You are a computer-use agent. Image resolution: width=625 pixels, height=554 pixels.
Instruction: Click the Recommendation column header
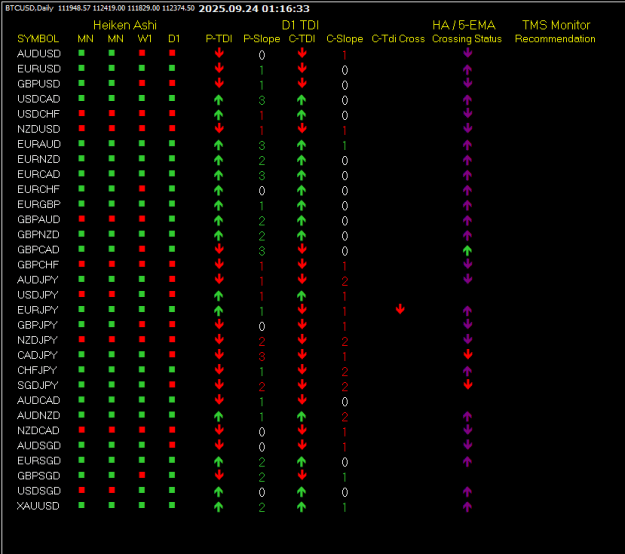click(555, 39)
